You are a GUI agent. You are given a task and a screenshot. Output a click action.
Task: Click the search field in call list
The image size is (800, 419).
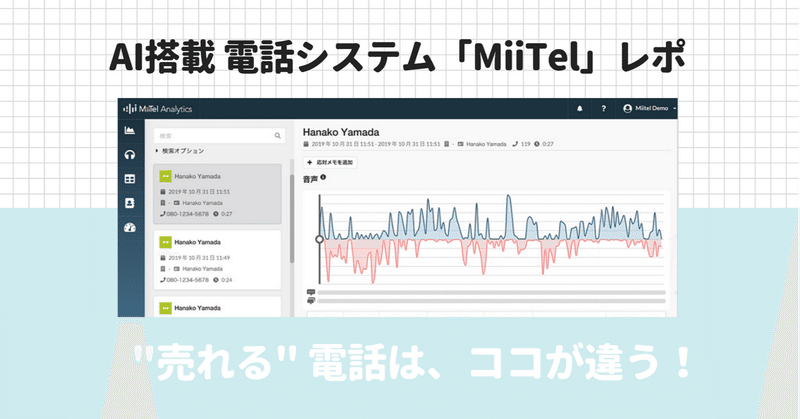219,136
